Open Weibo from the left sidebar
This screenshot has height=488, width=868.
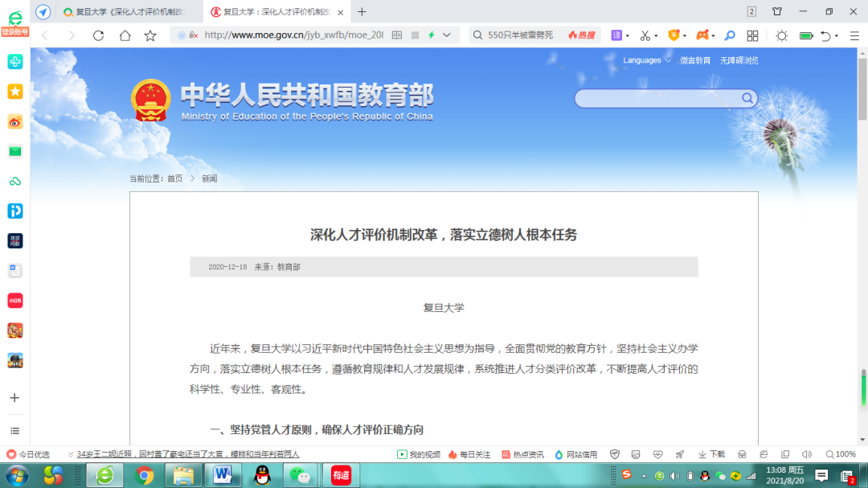14,122
